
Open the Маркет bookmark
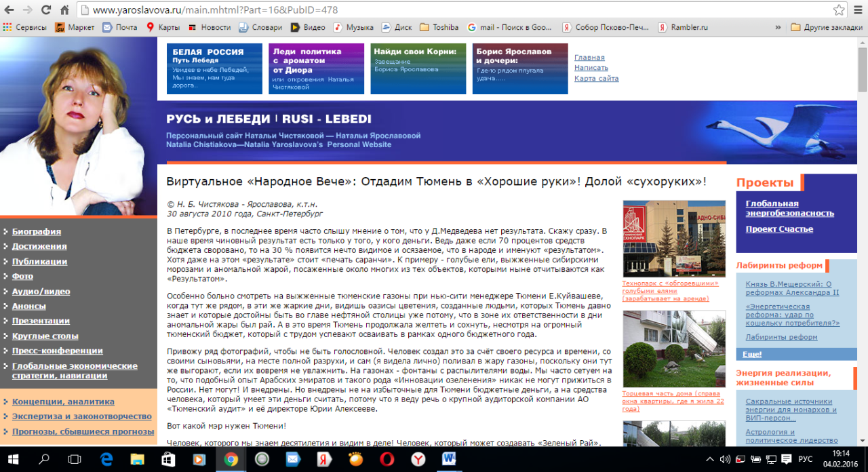tap(75, 28)
